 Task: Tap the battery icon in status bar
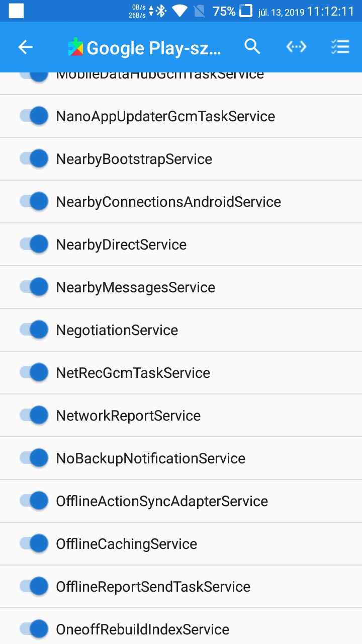[245, 11]
